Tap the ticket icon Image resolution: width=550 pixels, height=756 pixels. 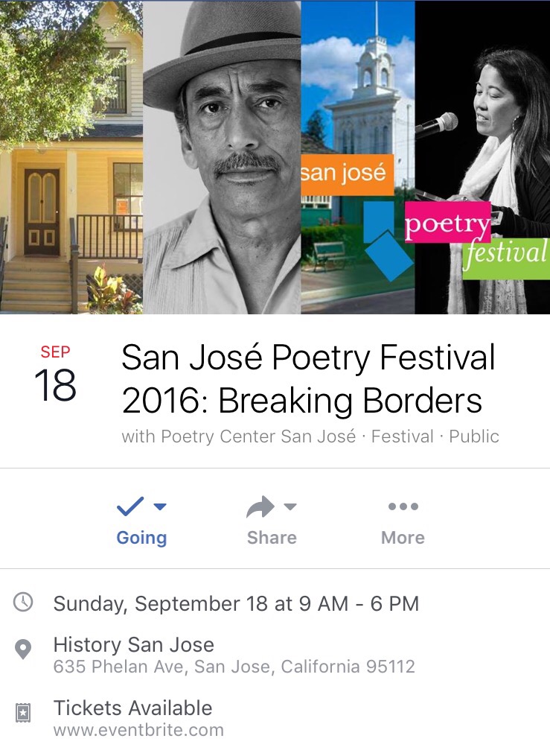tap(24, 713)
